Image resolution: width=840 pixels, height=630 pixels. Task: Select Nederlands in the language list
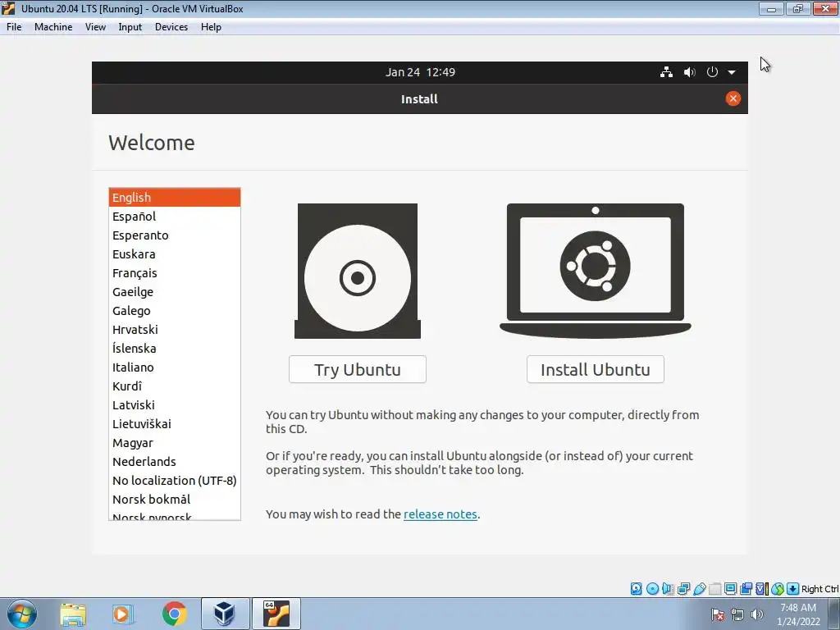(175, 461)
